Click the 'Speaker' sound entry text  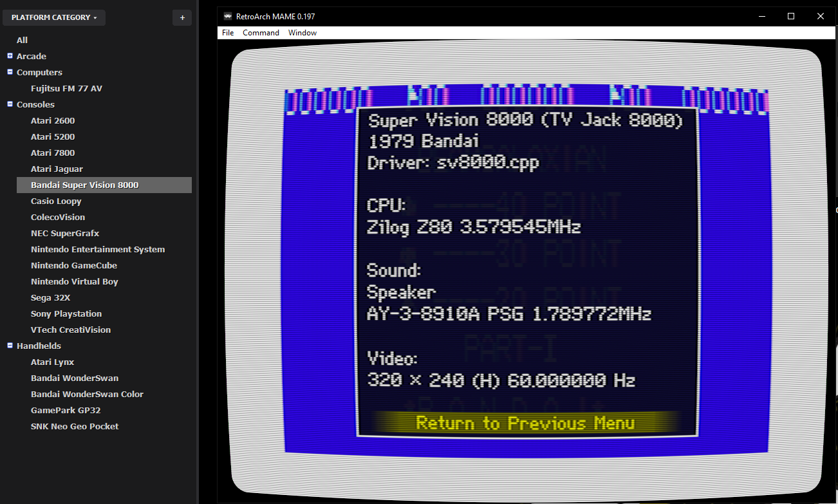(x=402, y=293)
